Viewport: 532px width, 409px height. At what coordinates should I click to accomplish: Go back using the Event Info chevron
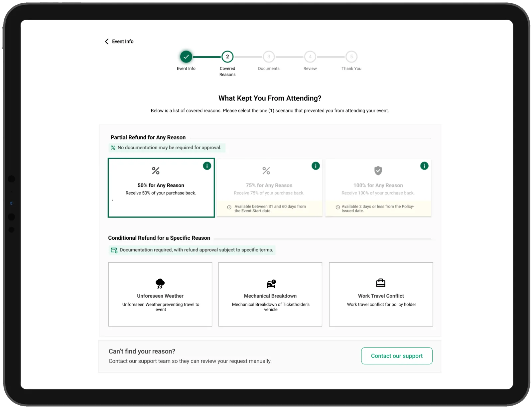(107, 42)
